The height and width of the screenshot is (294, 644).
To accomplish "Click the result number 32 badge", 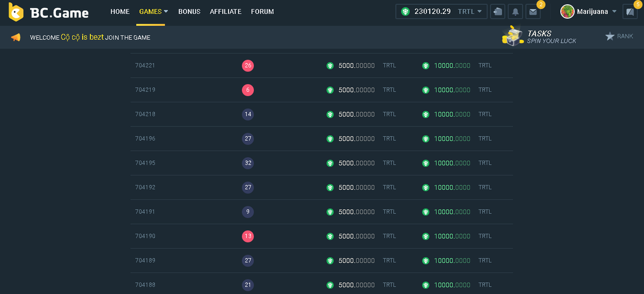I will (247, 163).
